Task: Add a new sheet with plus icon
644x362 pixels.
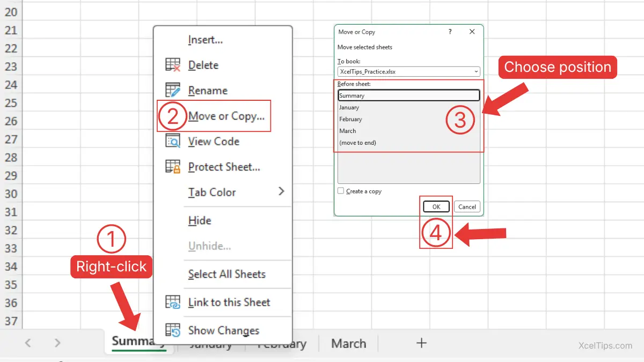Action: [421, 343]
